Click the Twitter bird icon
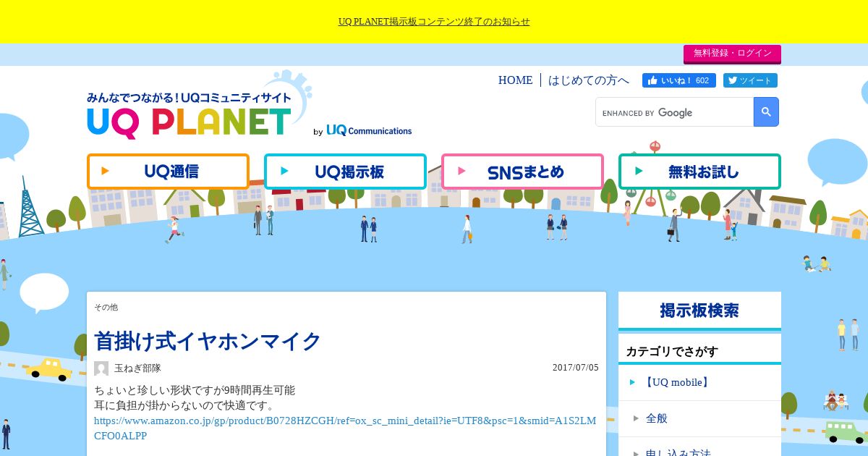Screen dimensions: 868x456 732,80
